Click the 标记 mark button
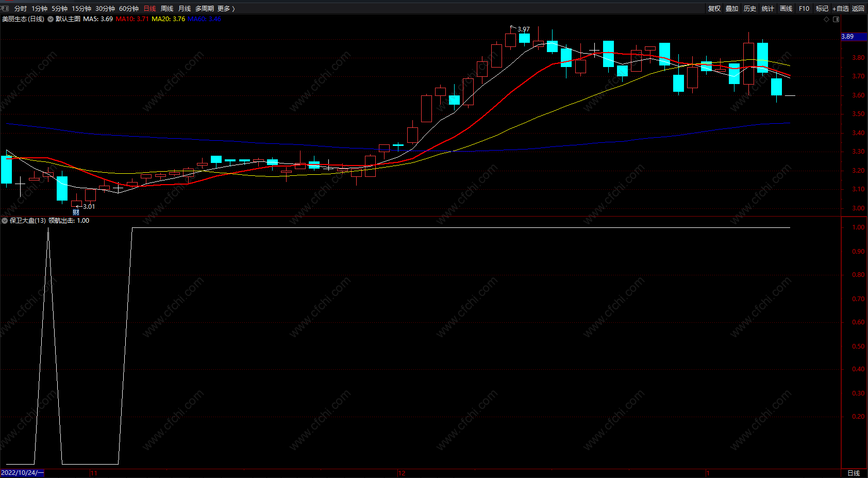The image size is (868, 478). [x=822, y=9]
